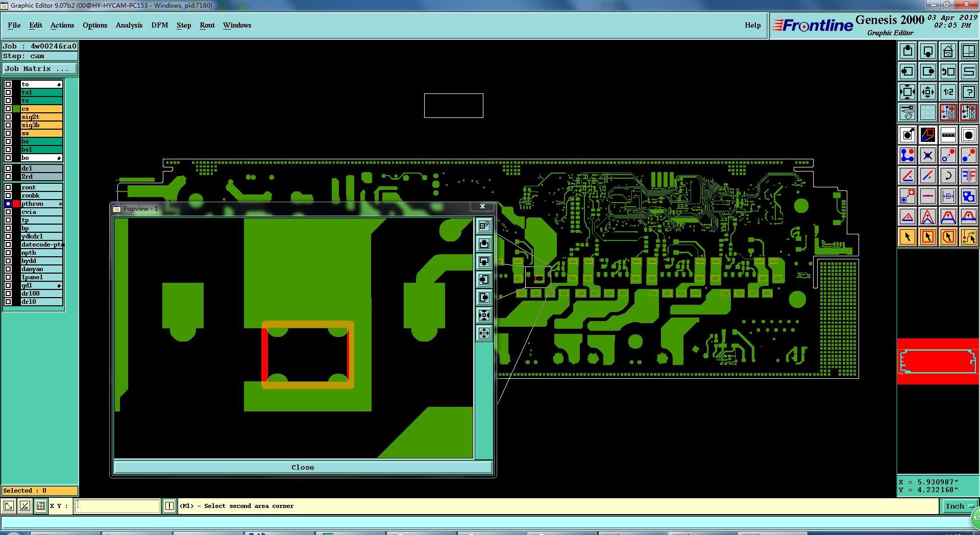
Task: Click the X Y coordinate input field
Action: tap(117, 506)
